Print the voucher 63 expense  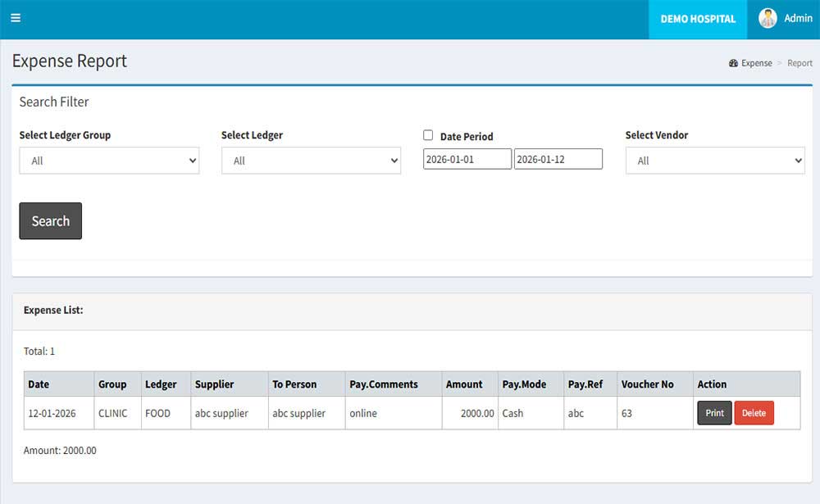point(714,413)
